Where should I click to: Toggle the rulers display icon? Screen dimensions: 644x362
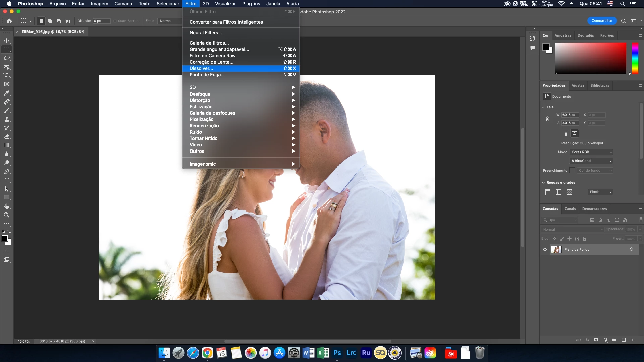(547, 192)
